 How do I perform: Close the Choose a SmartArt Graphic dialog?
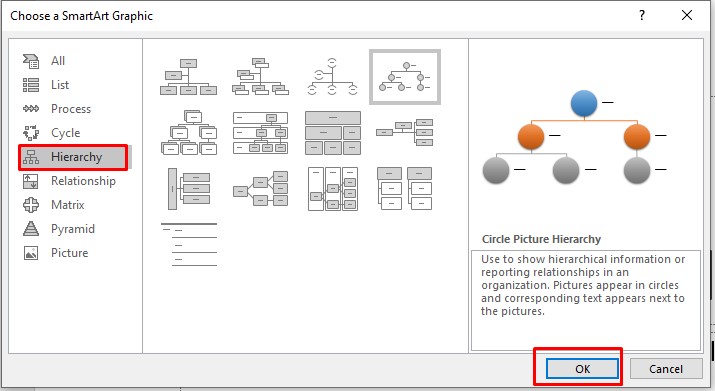pyautogui.click(x=687, y=16)
